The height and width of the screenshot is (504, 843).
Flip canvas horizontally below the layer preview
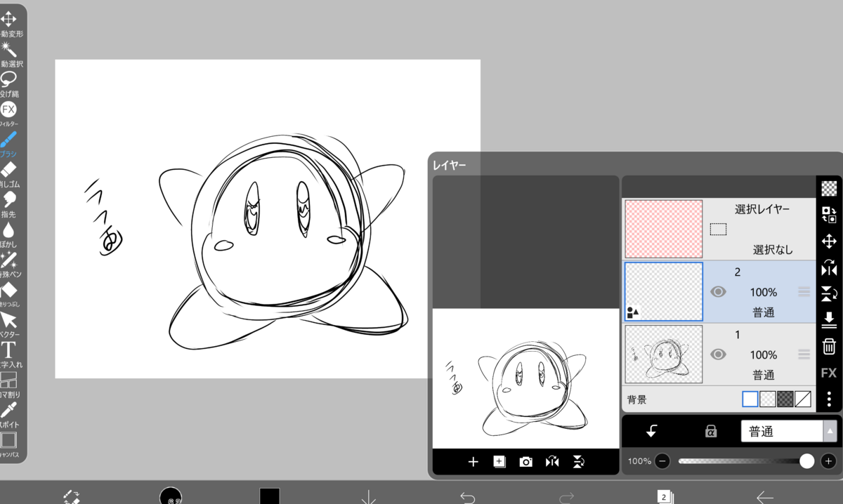click(552, 461)
